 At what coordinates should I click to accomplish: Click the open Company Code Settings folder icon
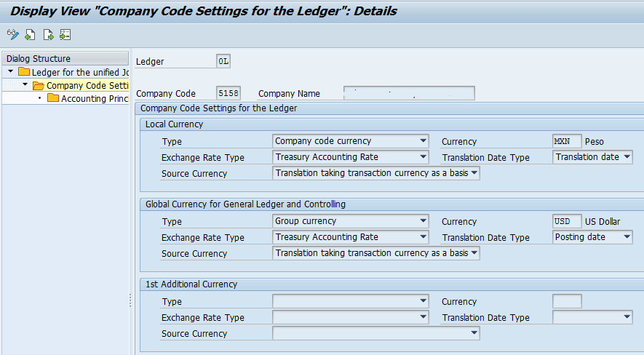point(39,85)
